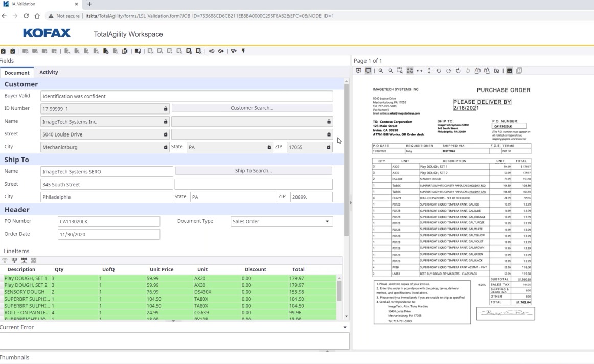This screenshot has height=364, width=594.
Task: Click the zoom to selection icon
Action: 400,71
